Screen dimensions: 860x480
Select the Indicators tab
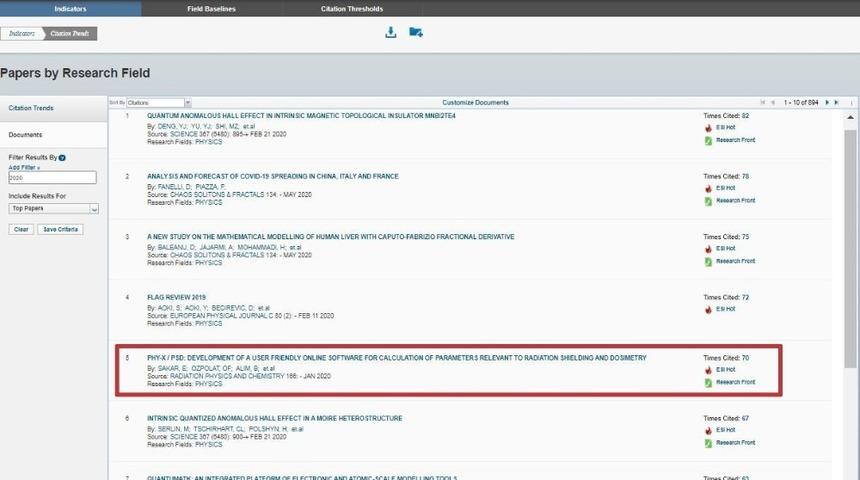(x=69, y=8)
